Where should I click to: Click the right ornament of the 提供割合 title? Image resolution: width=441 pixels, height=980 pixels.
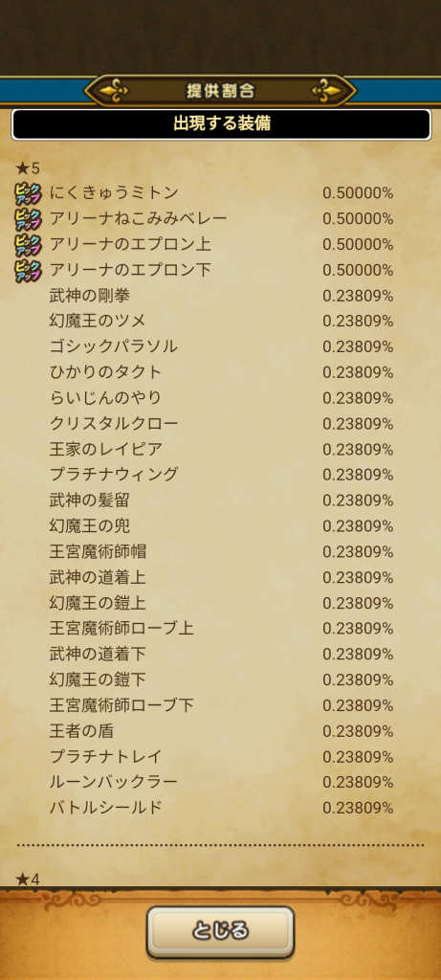[327, 91]
